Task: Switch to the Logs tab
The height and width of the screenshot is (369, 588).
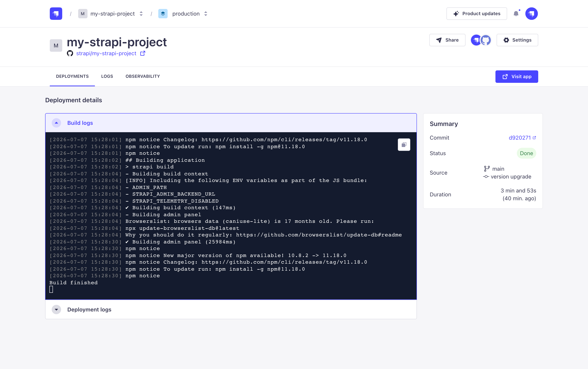Action: tap(107, 76)
